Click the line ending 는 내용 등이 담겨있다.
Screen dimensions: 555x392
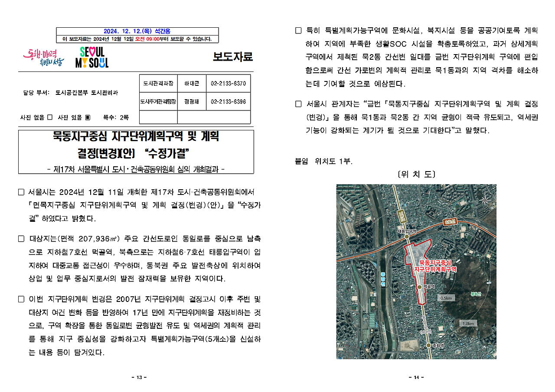67,353
